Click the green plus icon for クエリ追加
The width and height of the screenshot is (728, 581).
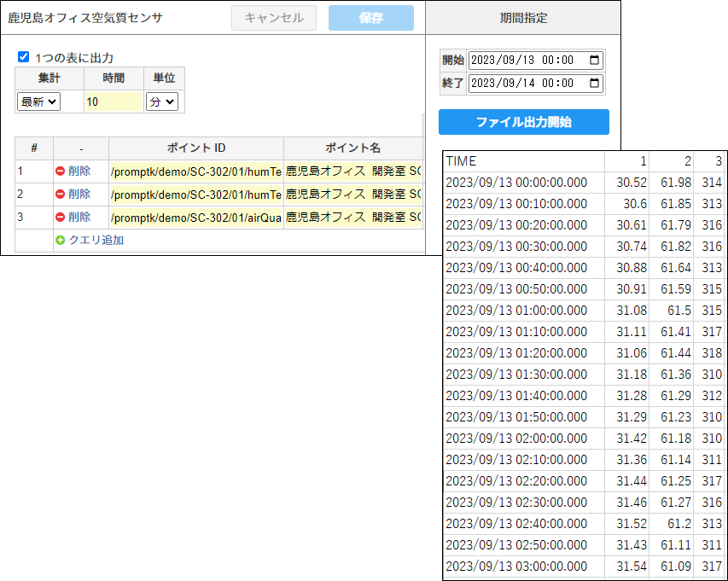tap(60, 240)
